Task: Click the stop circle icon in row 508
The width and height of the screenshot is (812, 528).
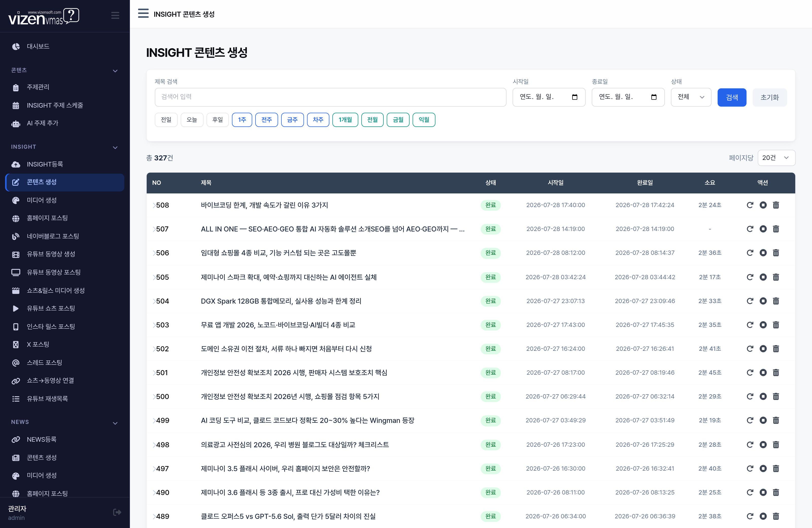Action: [763, 205]
